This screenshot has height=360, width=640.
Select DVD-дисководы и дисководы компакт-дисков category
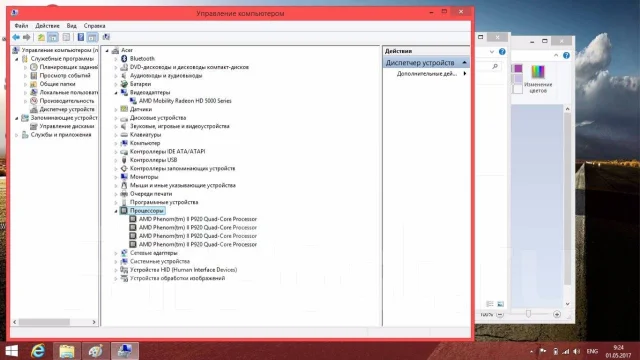pos(189,67)
